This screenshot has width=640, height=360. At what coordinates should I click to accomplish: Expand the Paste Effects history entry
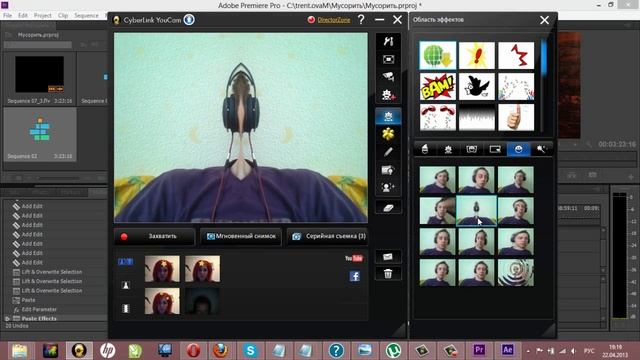7,318
